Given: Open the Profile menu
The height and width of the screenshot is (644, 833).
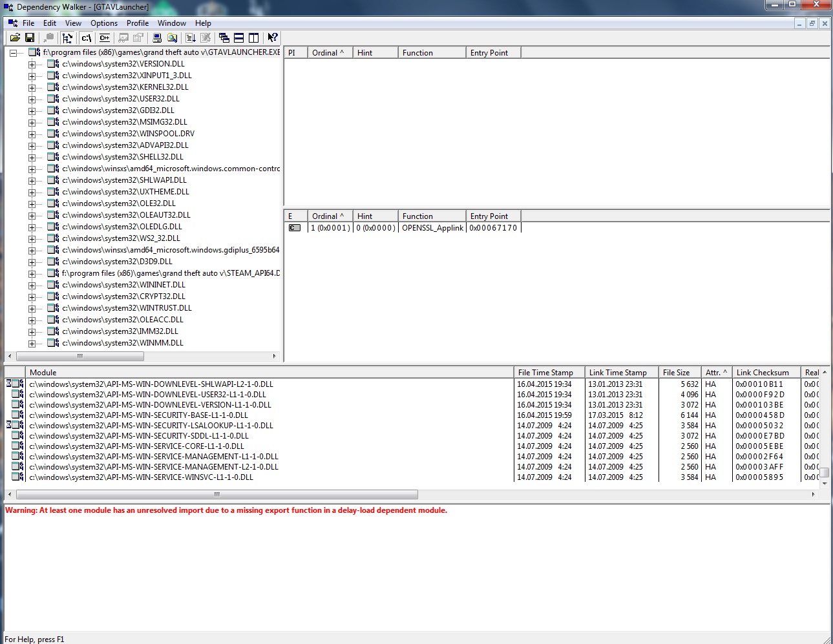Looking at the screenshot, I should tap(137, 23).
